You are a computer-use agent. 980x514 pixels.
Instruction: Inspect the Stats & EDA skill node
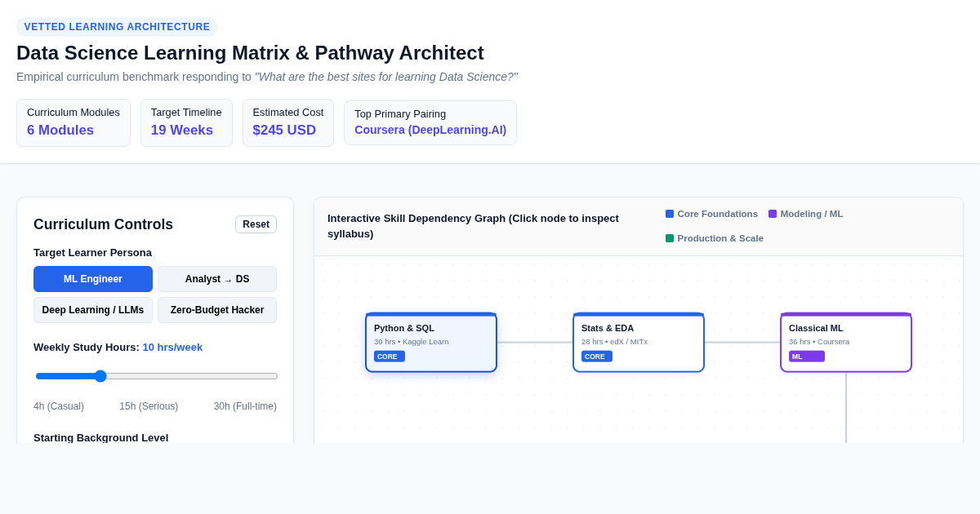[639, 343]
